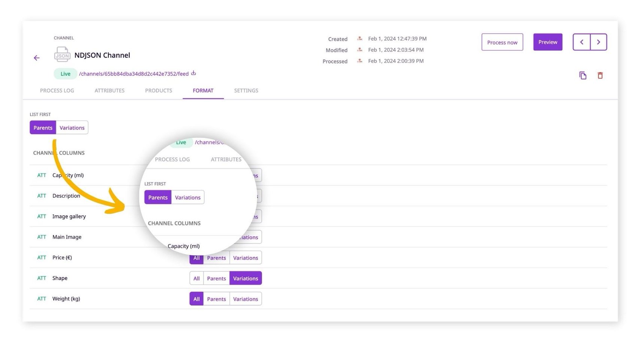Click the Live status badge
644x347 pixels.
(x=65, y=73)
